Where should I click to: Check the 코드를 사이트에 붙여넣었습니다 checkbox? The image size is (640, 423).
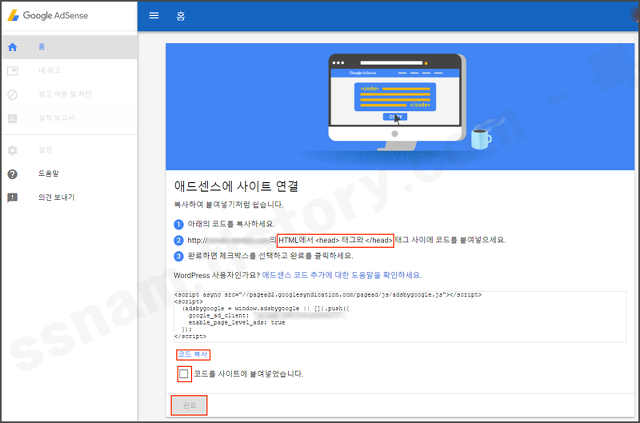(x=184, y=374)
